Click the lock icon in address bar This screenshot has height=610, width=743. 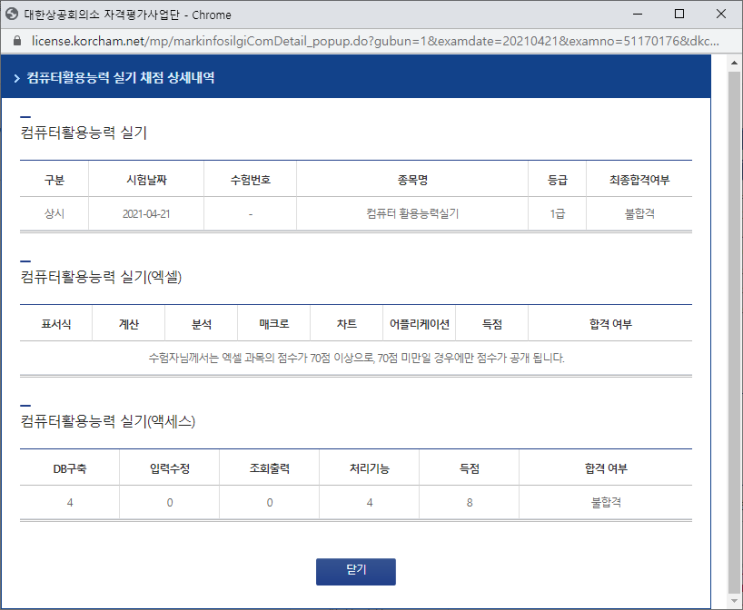click(x=17, y=41)
